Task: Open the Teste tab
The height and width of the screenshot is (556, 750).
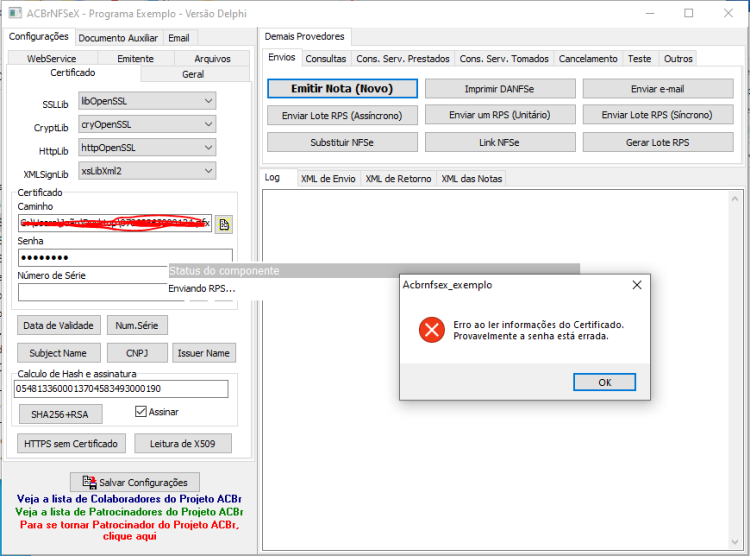Action: pyautogui.click(x=640, y=58)
